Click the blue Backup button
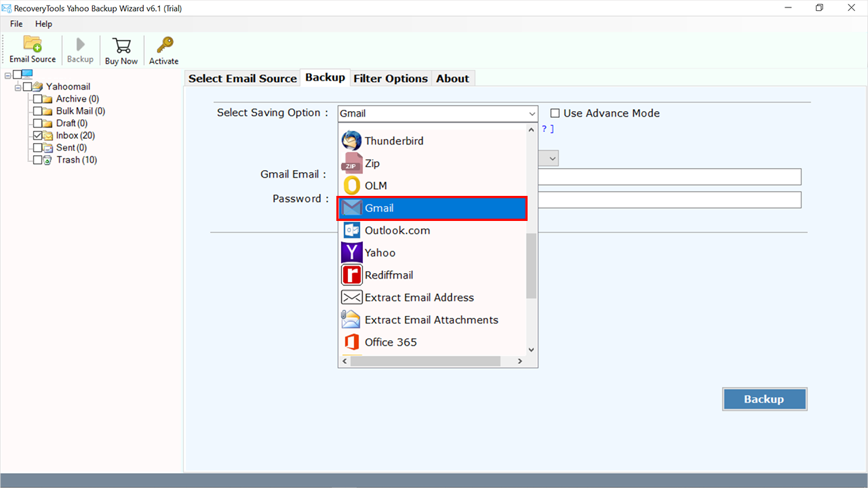Viewport: 868px width, 488px height. [764, 399]
